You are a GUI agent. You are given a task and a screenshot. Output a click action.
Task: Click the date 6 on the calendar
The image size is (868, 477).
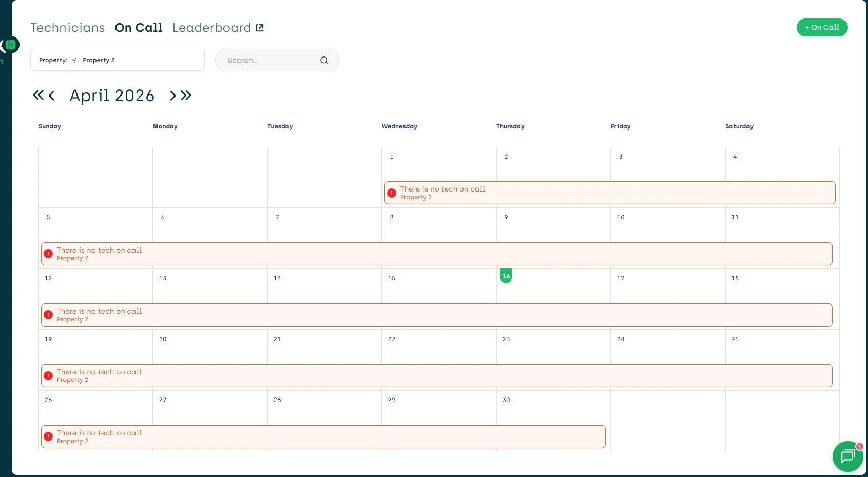click(163, 217)
